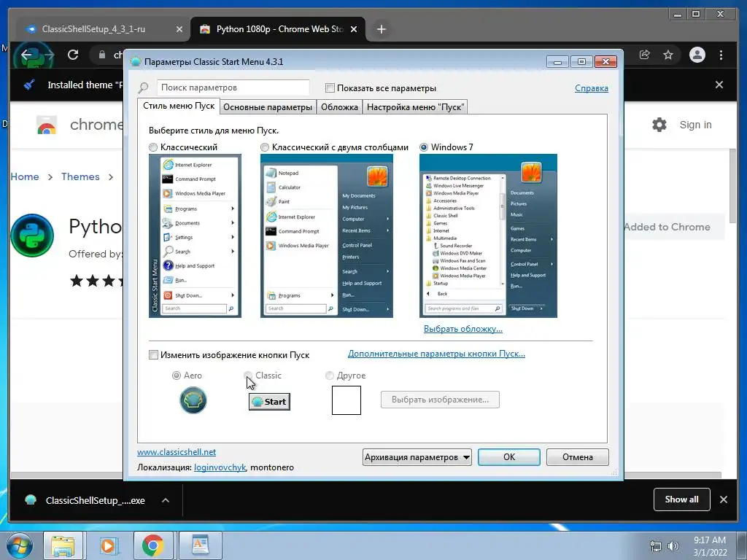Enable Показать все параметры checkbox
The height and width of the screenshot is (560, 747).
[330, 88]
